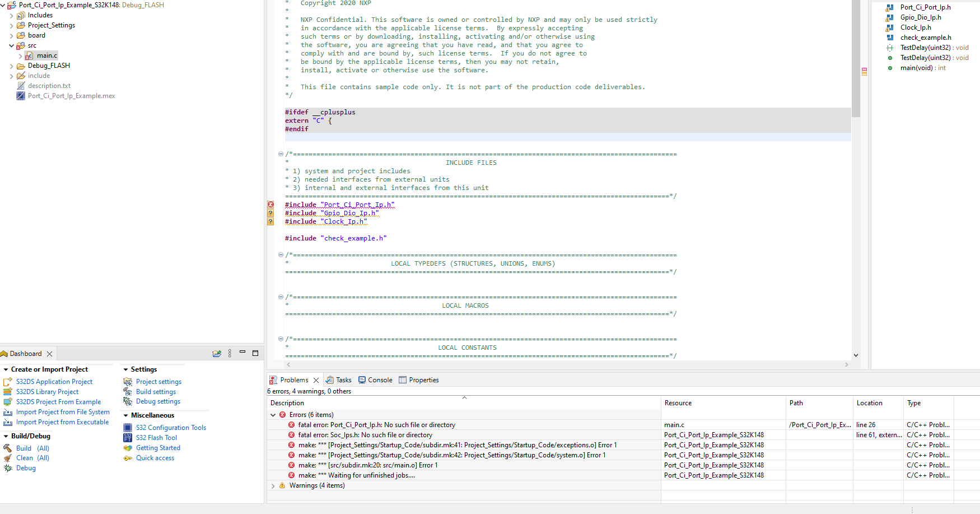
Task: Switch to the Tasks tab
Action: point(339,380)
